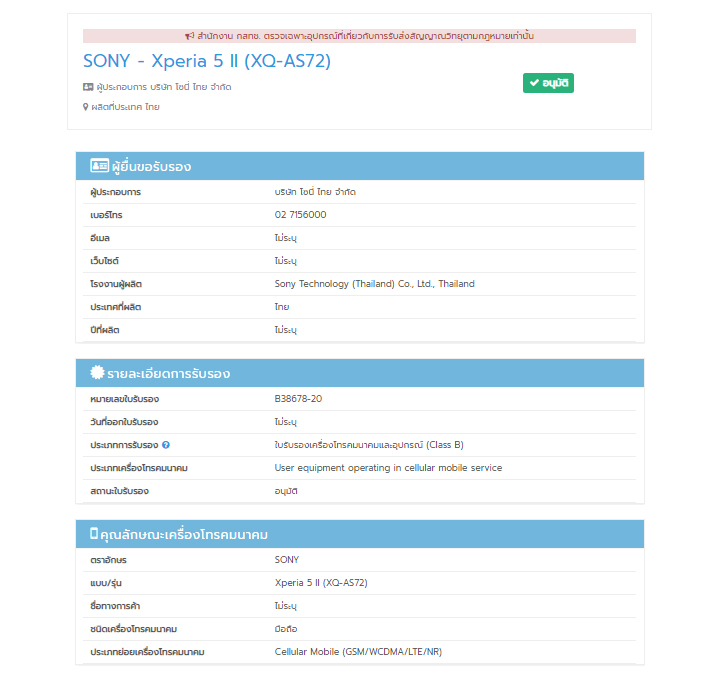
Task: Select Xperia 5 II (XQ-AS72) model value in table
Action: [321, 583]
